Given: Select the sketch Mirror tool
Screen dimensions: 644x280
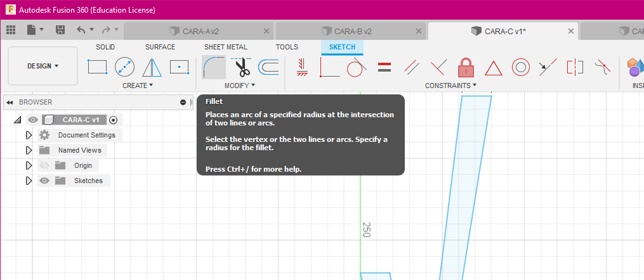Looking at the screenshot, I should pyautogui.click(x=152, y=67).
